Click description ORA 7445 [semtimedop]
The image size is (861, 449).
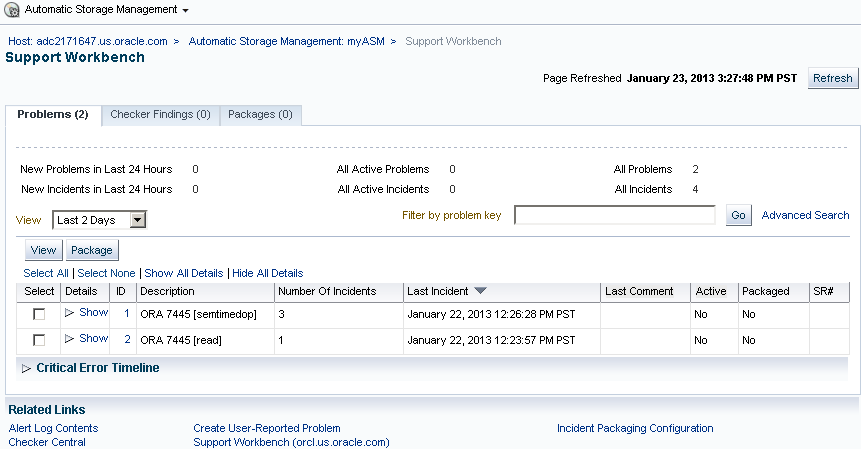coord(198,315)
